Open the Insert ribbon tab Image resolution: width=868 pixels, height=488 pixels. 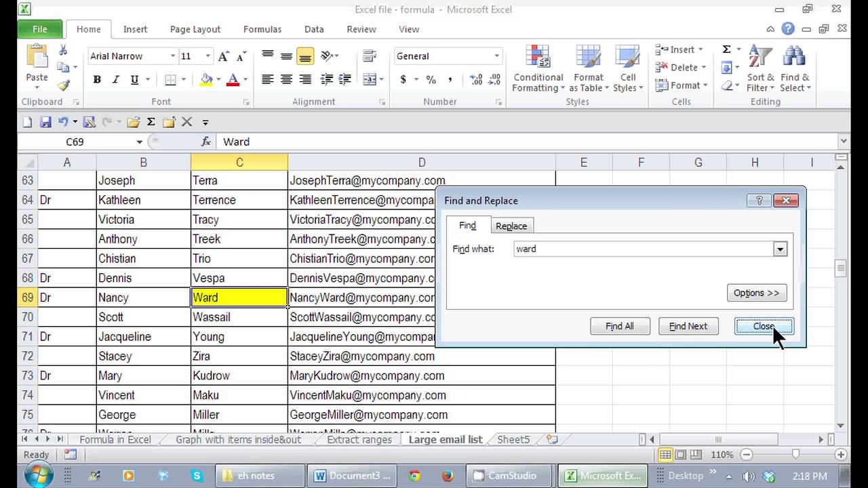(135, 29)
